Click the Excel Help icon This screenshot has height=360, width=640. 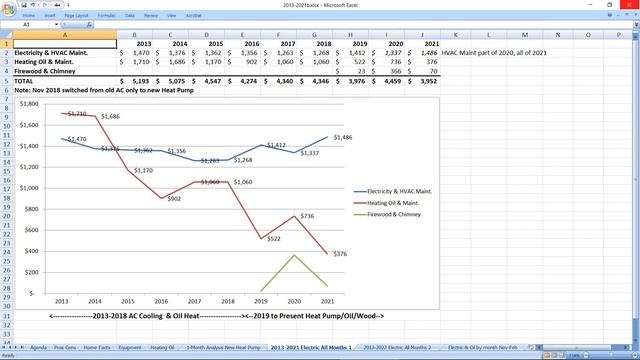[x=609, y=15]
